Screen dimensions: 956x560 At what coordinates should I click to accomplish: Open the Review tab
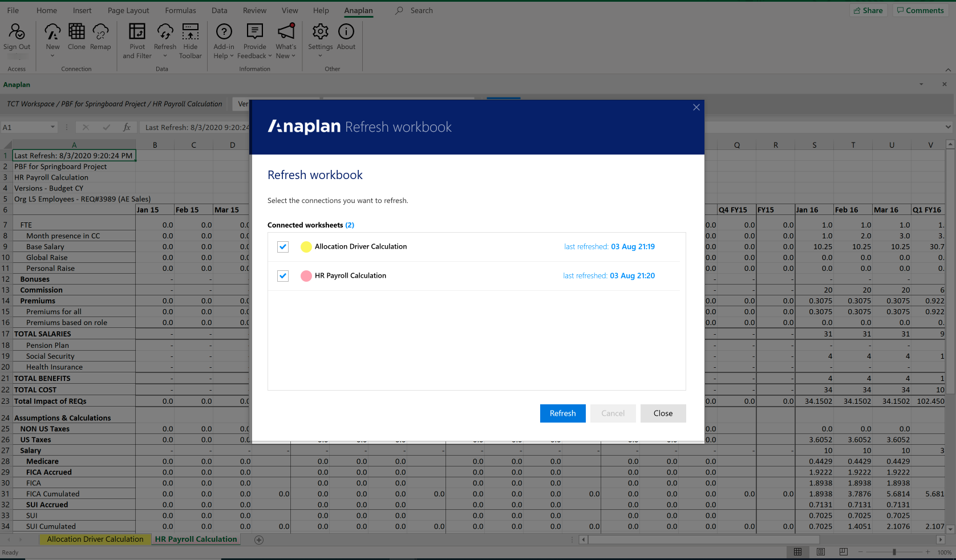click(x=254, y=10)
